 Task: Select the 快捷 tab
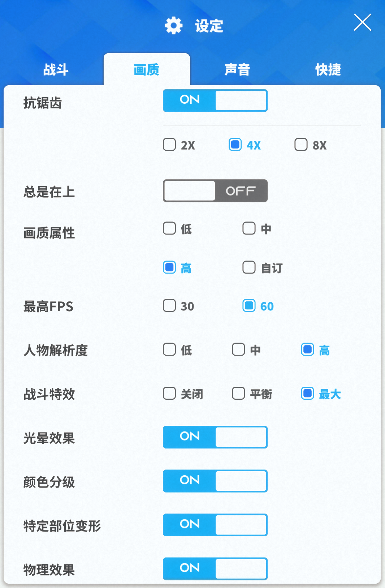(x=328, y=69)
